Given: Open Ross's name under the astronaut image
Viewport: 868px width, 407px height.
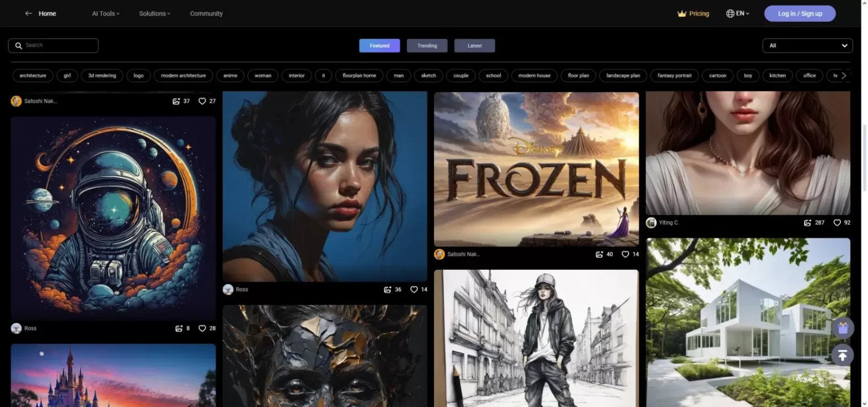Looking at the screenshot, I should coord(31,328).
